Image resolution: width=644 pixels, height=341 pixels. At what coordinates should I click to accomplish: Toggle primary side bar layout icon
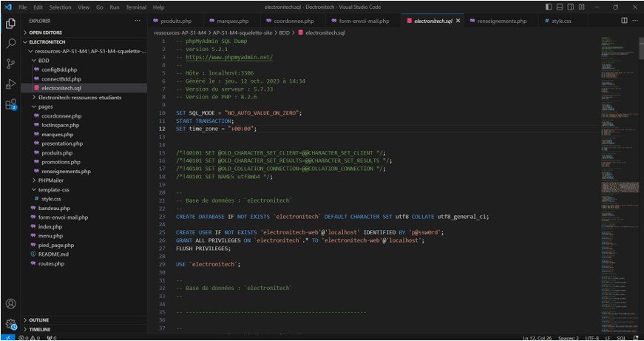[x=549, y=7]
